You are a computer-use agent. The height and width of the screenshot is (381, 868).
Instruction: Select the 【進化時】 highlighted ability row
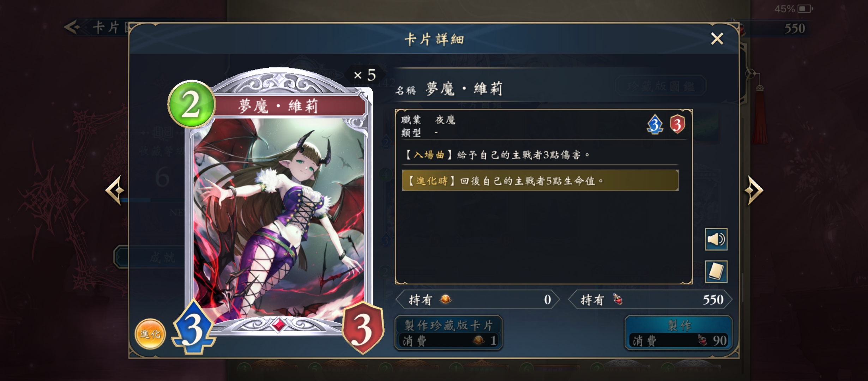(540, 181)
